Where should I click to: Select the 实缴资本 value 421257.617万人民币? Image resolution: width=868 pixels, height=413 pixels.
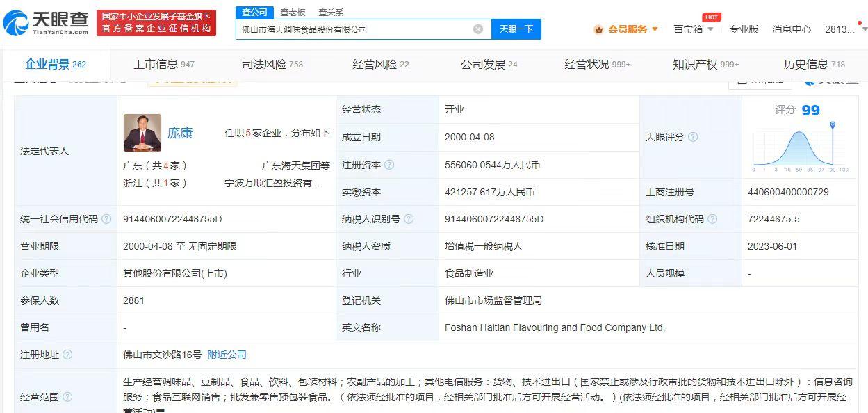tap(490, 192)
